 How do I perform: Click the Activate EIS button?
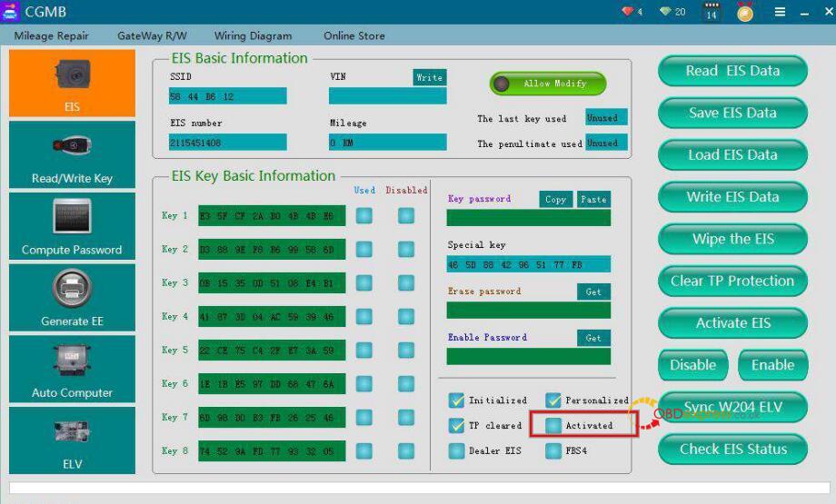tap(732, 323)
